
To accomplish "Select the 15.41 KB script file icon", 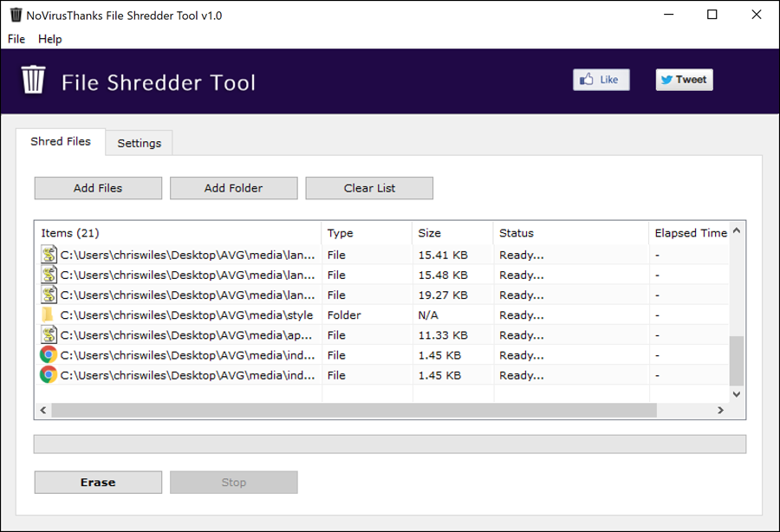I will pyautogui.click(x=49, y=255).
